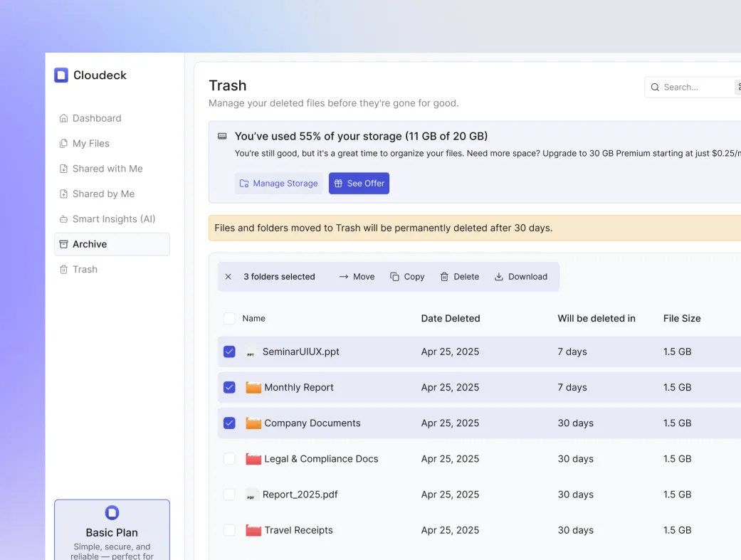Viewport: 741px width, 560px height.
Task: Click the SeminarUIUX.ppt file icon
Action: (x=251, y=352)
